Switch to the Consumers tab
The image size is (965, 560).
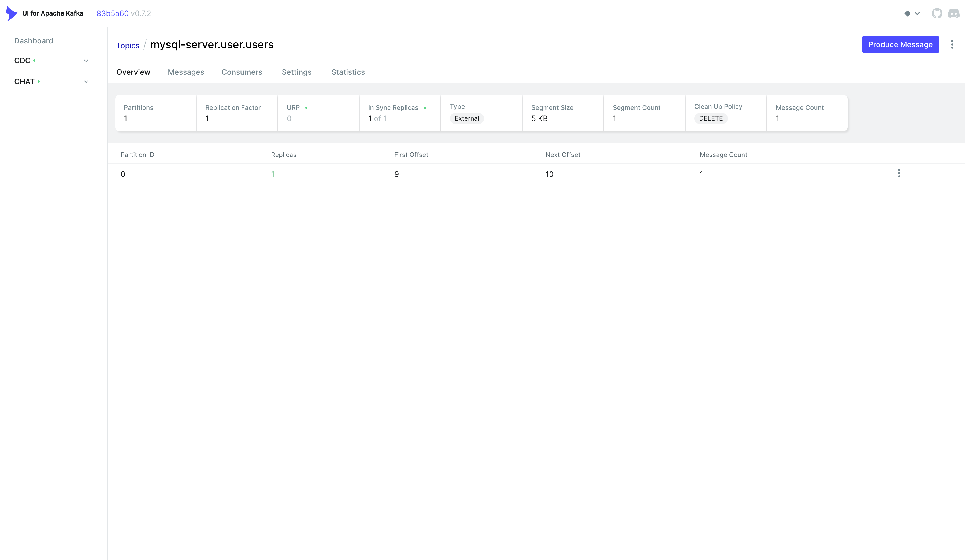[242, 72]
